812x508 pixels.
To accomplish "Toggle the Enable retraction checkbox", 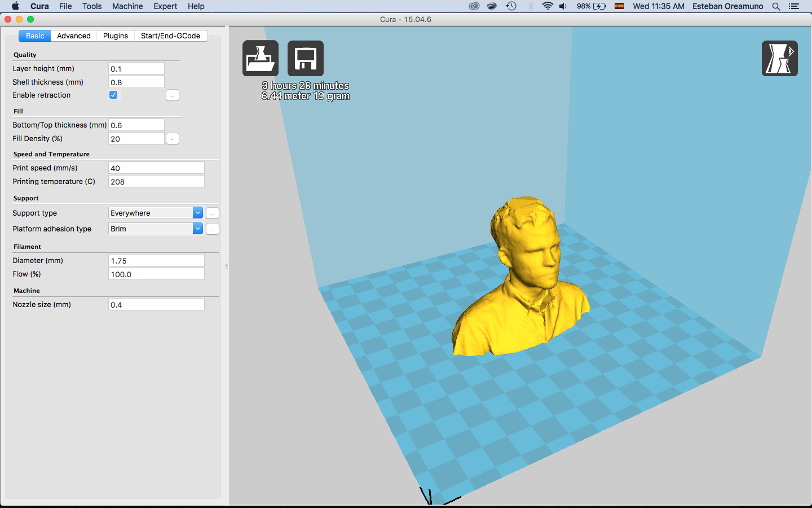I will coord(113,95).
